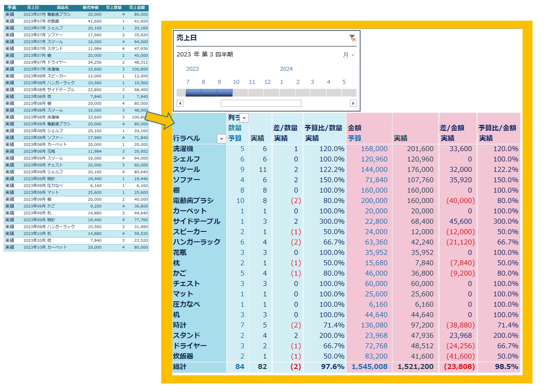551x392 pixels.
Task: Select the 107,760 cell in ソファー row
Action: [x=420, y=180]
